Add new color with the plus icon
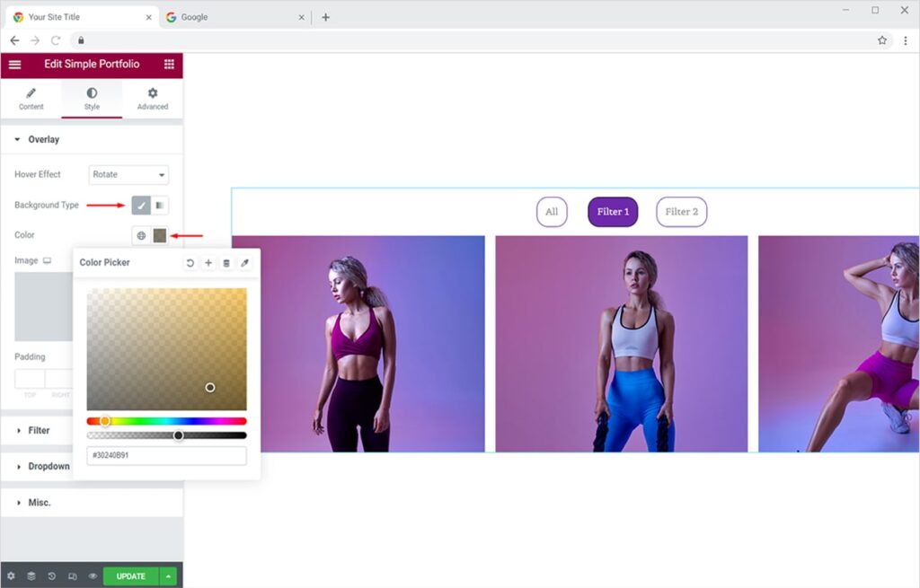 point(208,263)
